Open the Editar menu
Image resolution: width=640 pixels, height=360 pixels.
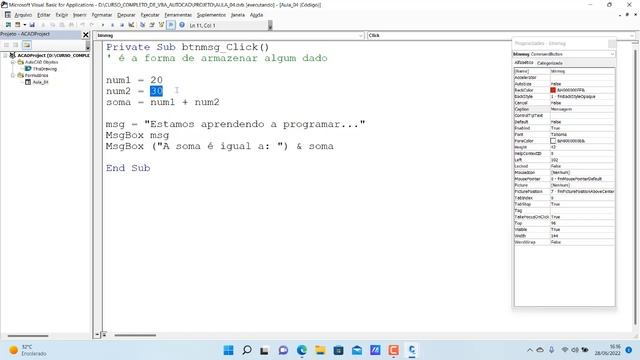44,15
